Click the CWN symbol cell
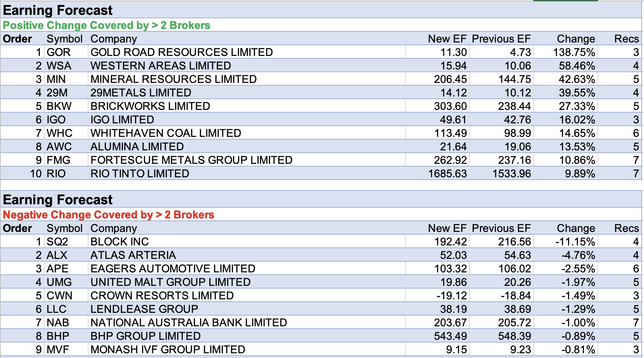The height and width of the screenshot is (358, 644). [60, 296]
